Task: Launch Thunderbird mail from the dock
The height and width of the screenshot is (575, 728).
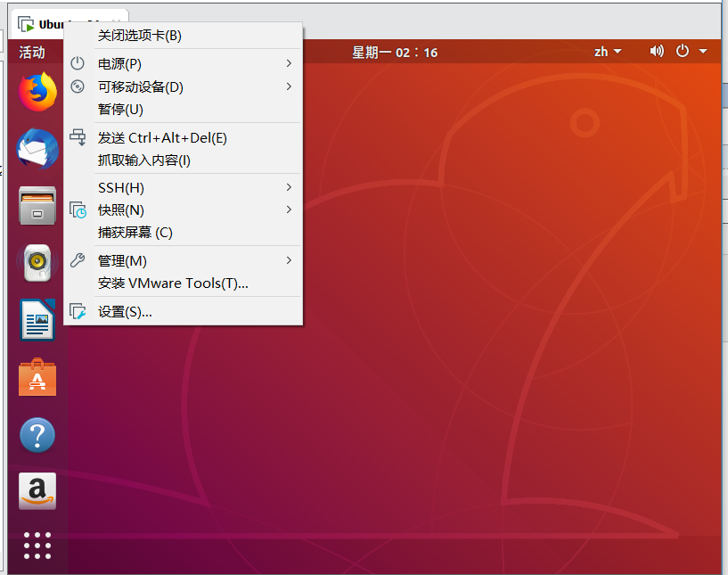Action: pyautogui.click(x=37, y=149)
